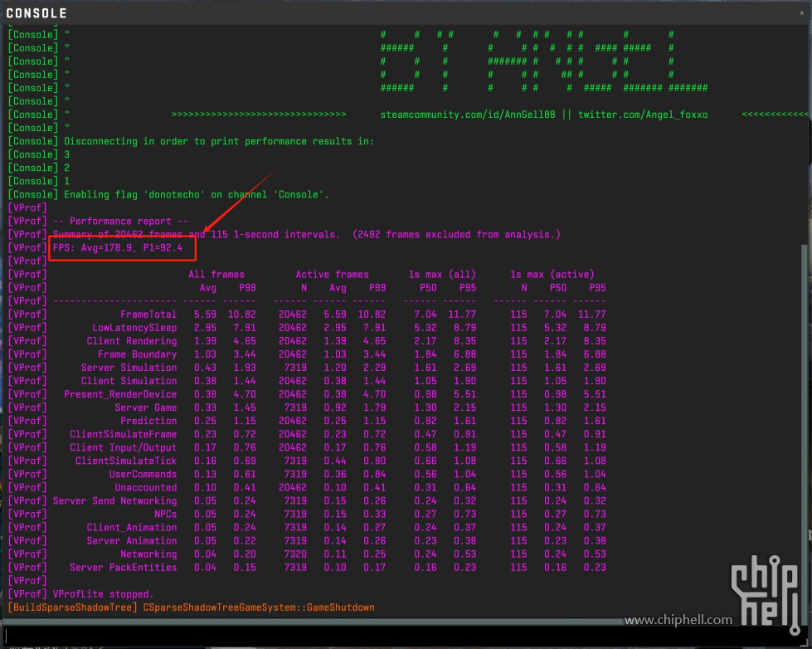
Task: Click the 'Present_RenderDevice' row label
Action: (x=120, y=394)
